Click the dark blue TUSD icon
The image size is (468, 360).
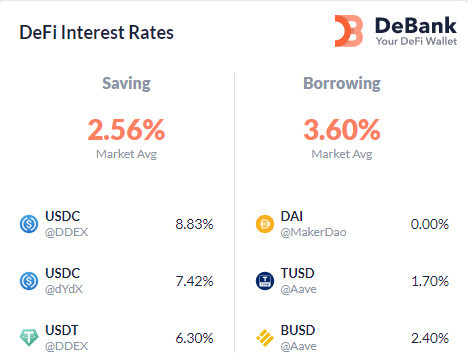click(x=265, y=281)
